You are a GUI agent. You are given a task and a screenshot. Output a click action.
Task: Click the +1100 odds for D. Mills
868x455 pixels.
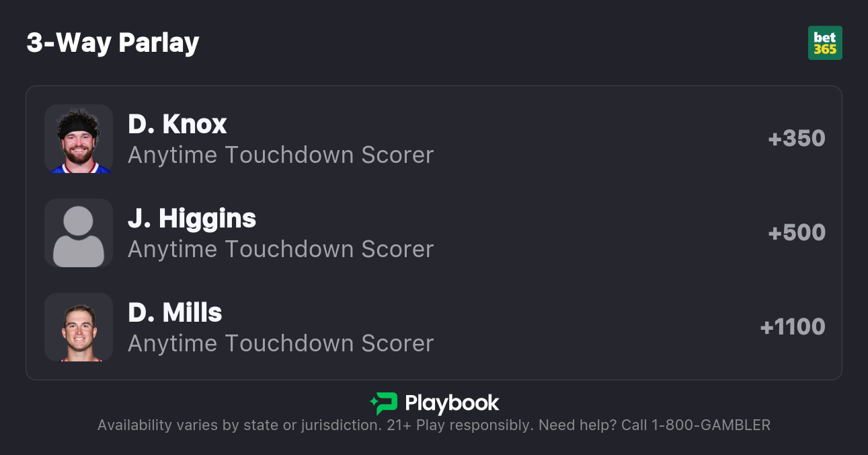coord(793,327)
